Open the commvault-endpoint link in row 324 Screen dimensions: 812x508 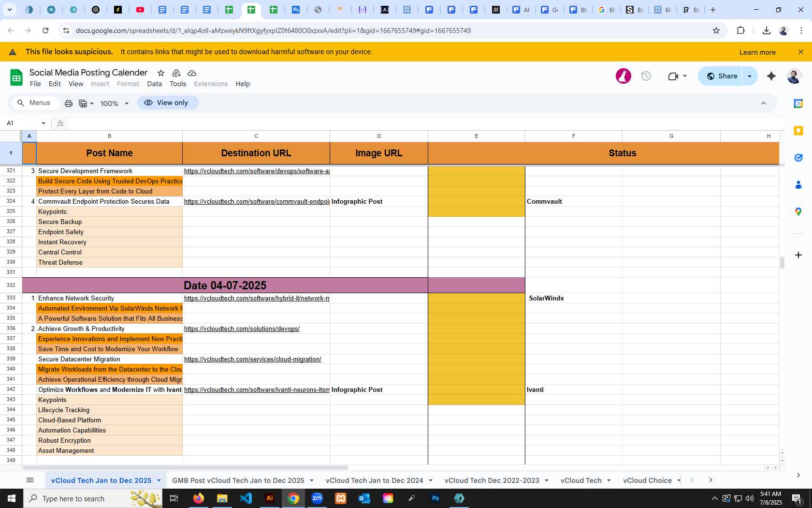[257, 202]
